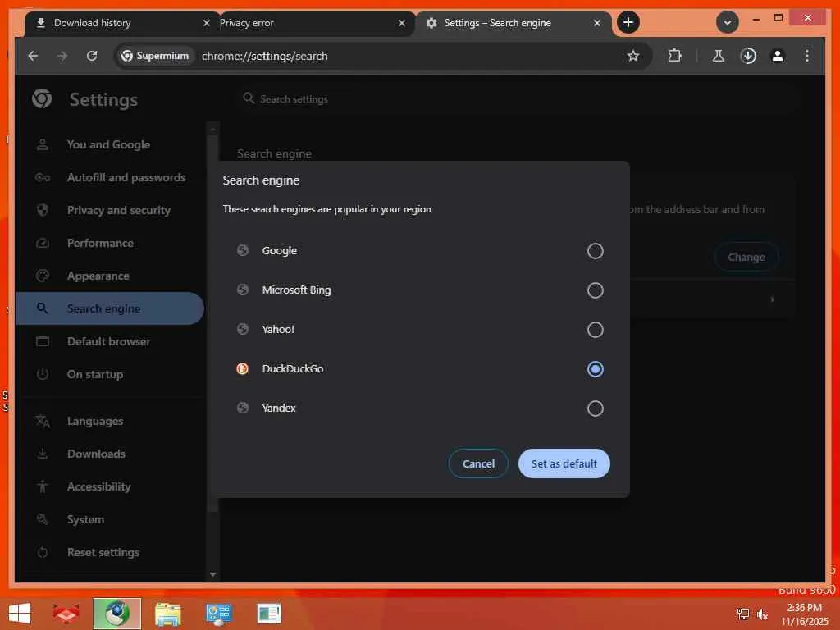This screenshot has height=630, width=840.
Task: Close the Download history tab
Action: (206, 23)
